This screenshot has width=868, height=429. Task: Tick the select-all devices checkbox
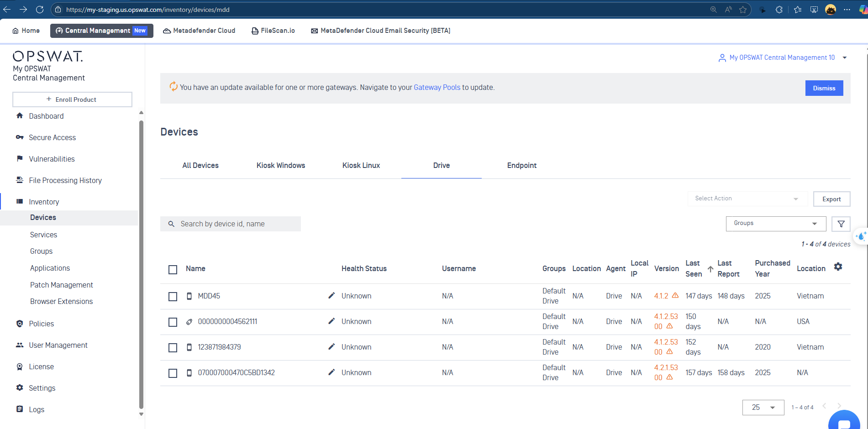click(173, 270)
